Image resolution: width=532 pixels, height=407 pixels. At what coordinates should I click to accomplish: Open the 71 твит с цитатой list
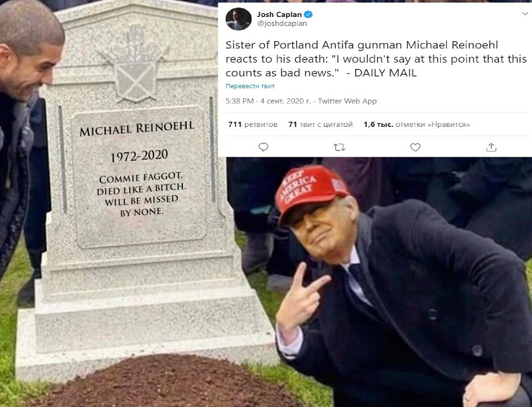click(320, 125)
